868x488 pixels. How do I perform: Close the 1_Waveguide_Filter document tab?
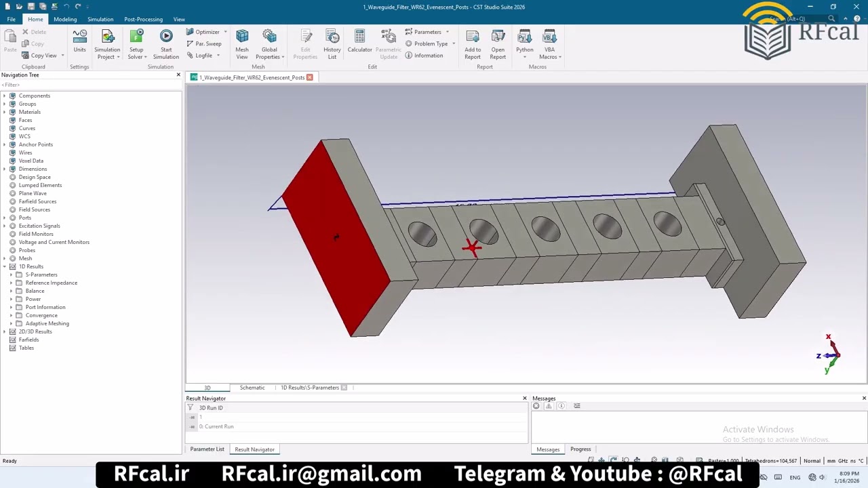[x=310, y=77]
